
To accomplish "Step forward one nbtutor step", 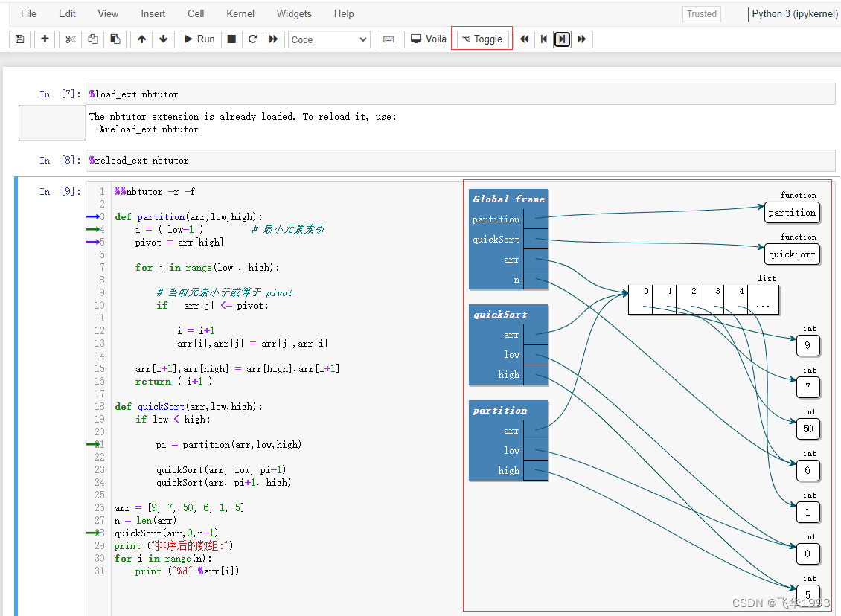I will 563,39.
